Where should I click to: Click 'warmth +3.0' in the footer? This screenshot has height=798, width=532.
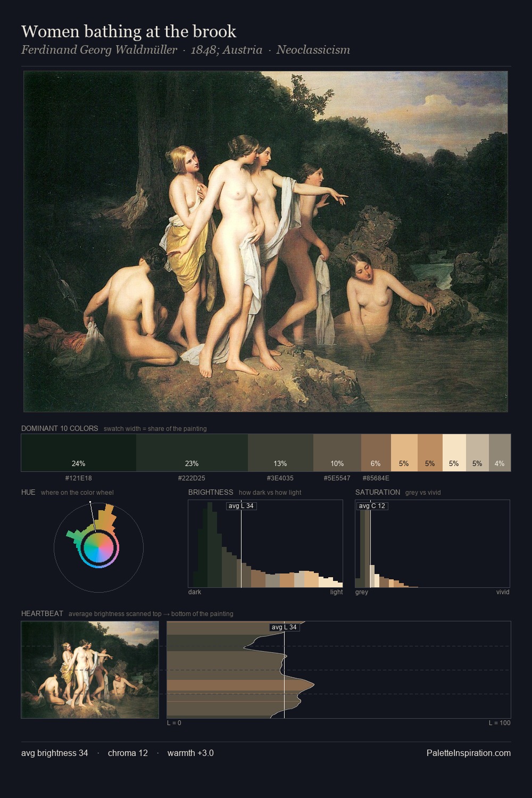click(190, 753)
